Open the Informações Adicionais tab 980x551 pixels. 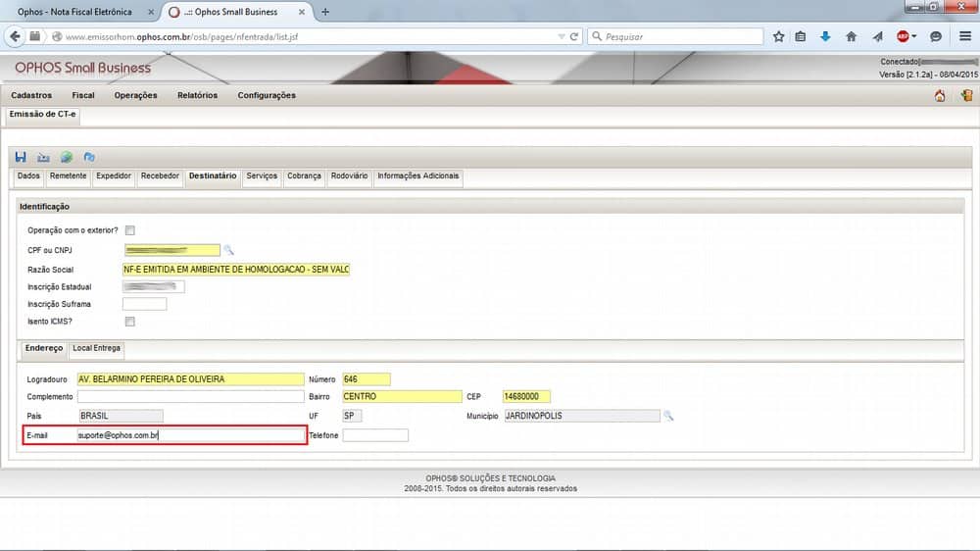(x=418, y=176)
